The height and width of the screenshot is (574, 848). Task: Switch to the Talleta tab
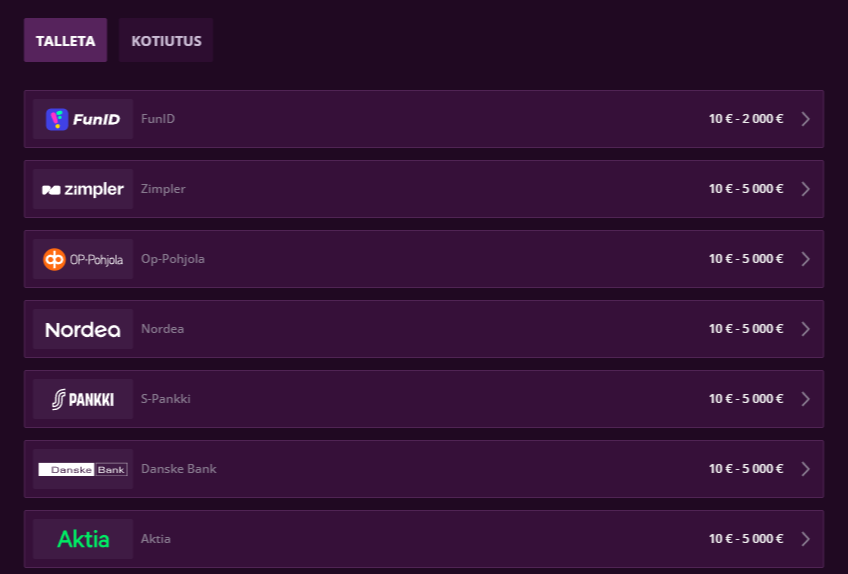point(65,41)
